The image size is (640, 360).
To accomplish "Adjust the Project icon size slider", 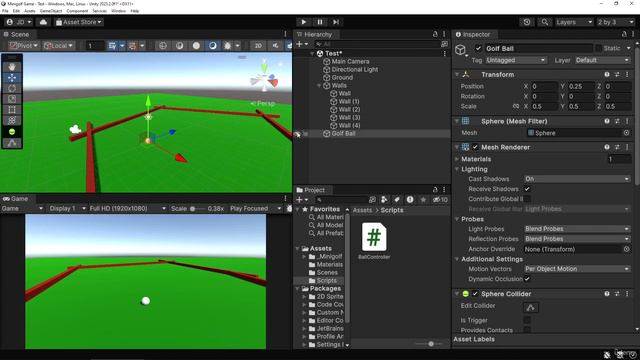I will pos(430,344).
